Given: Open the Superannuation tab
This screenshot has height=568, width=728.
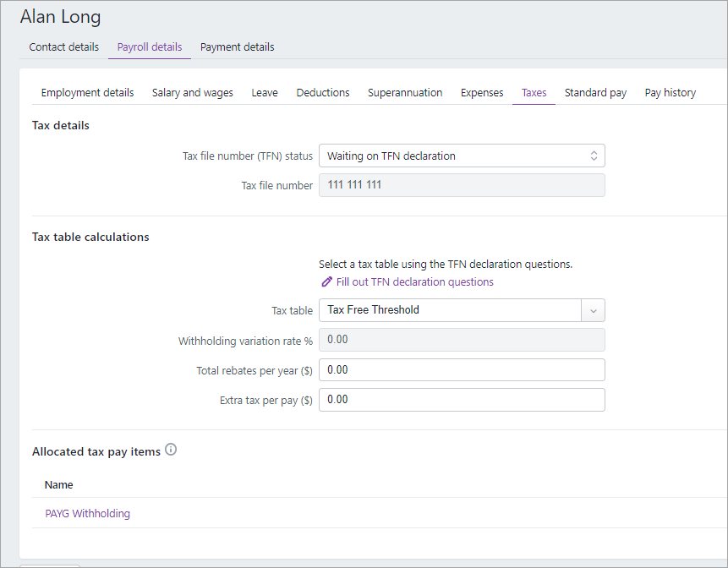Looking at the screenshot, I should pyautogui.click(x=405, y=92).
